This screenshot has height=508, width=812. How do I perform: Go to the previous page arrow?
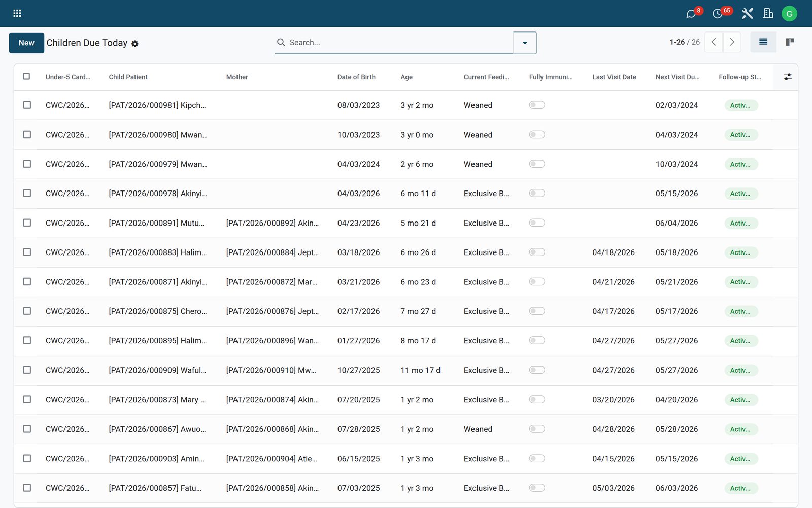coord(714,42)
